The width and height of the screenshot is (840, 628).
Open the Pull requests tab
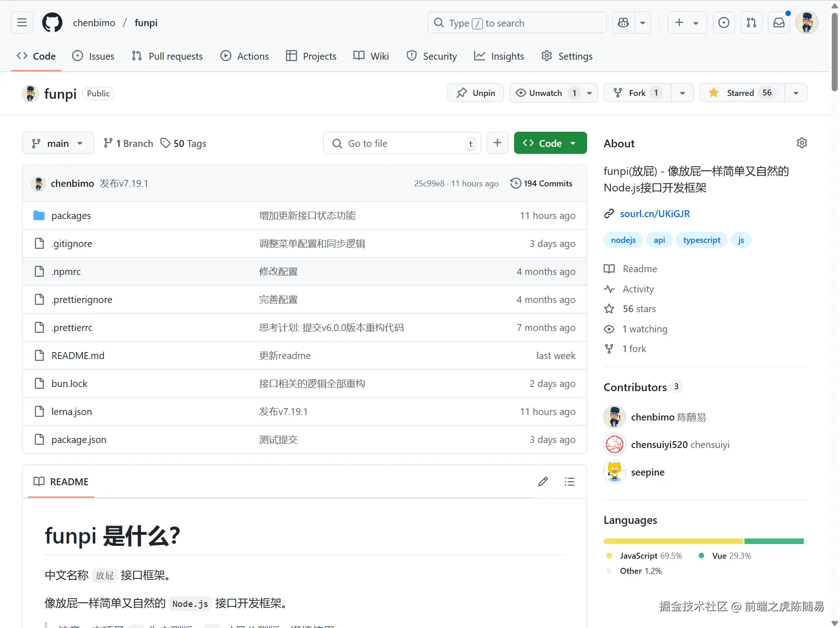(167, 56)
